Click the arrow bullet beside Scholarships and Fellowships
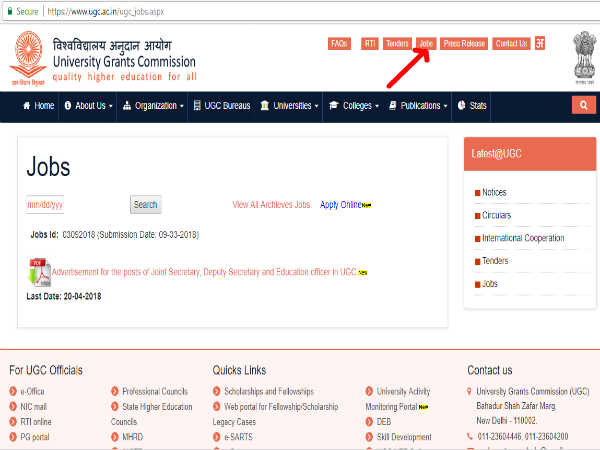The width and height of the screenshot is (600, 450). coord(217,391)
